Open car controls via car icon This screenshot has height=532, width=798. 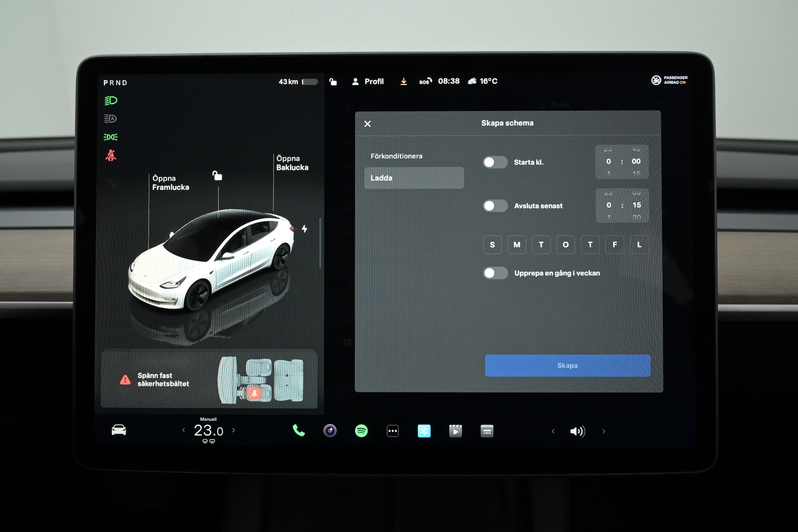[119, 430]
